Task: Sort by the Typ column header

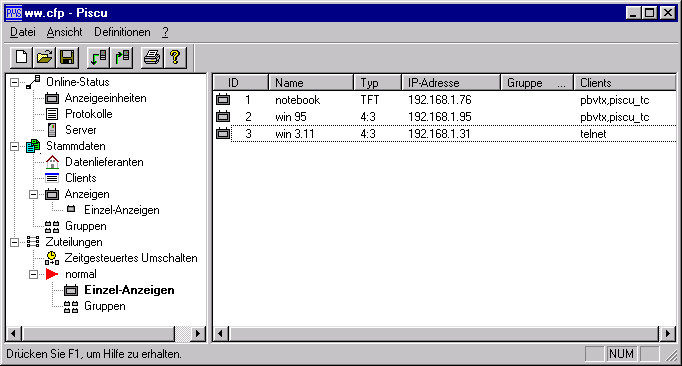Action: tap(378, 83)
